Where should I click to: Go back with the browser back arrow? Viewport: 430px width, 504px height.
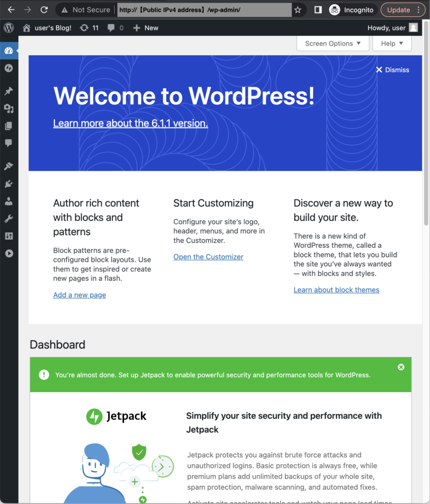point(11,10)
